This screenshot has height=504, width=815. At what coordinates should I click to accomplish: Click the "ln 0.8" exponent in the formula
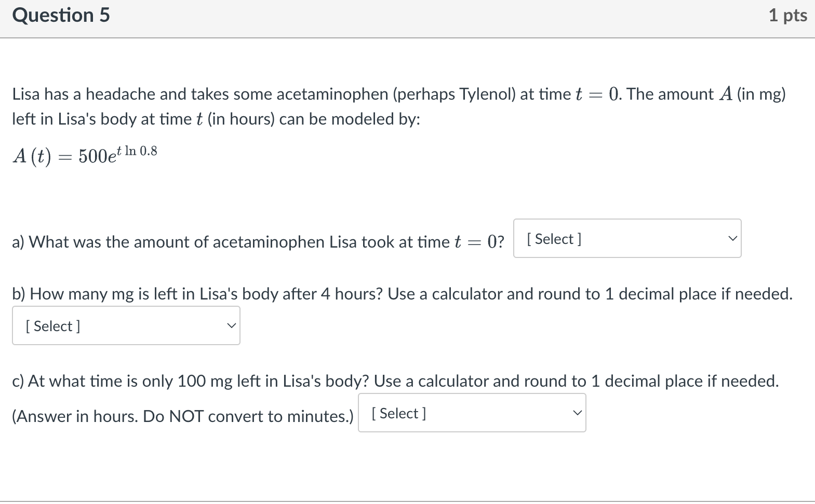coord(141,151)
